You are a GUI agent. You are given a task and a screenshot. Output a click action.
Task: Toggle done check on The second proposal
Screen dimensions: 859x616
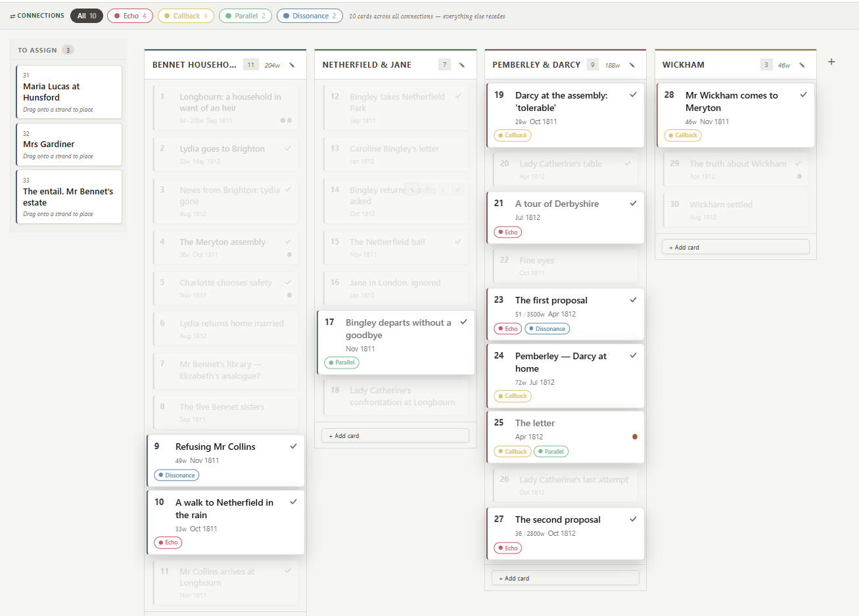[633, 519]
